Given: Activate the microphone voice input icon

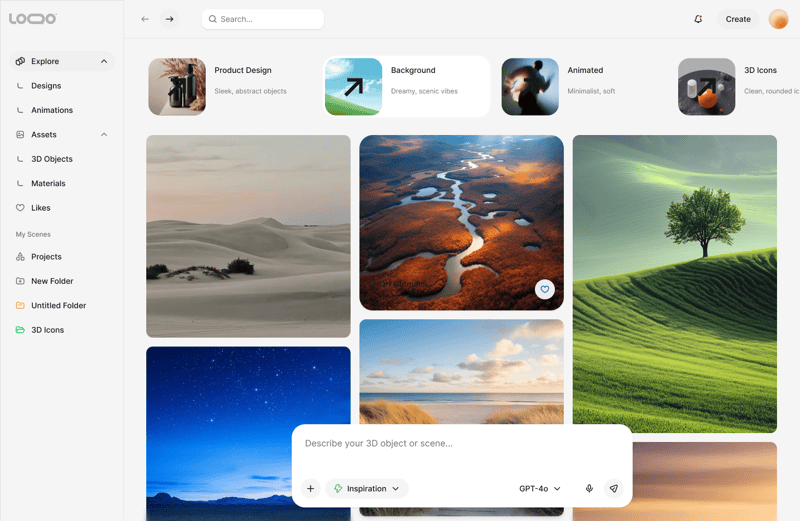Looking at the screenshot, I should click(x=589, y=488).
